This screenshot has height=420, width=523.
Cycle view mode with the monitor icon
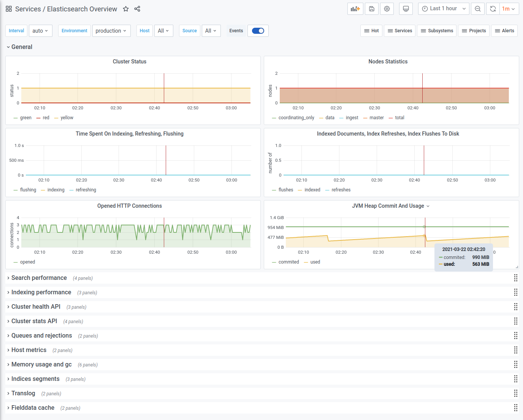coord(406,9)
